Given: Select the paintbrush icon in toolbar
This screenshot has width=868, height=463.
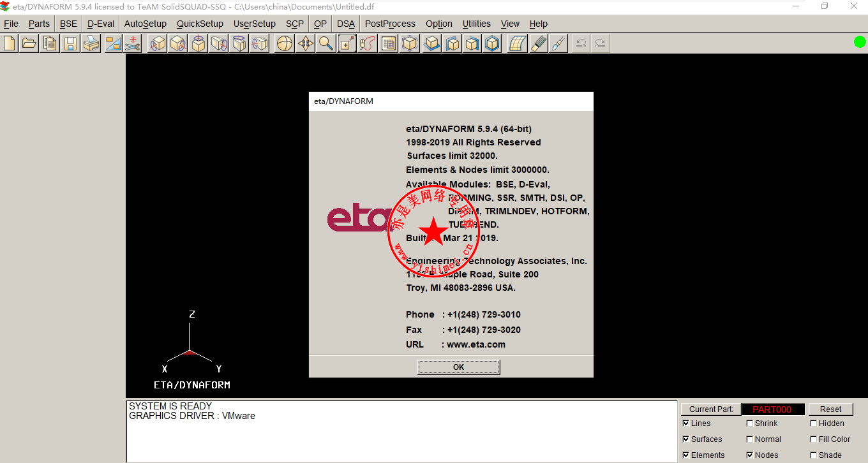Looking at the screenshot, I should coord(558,43).
